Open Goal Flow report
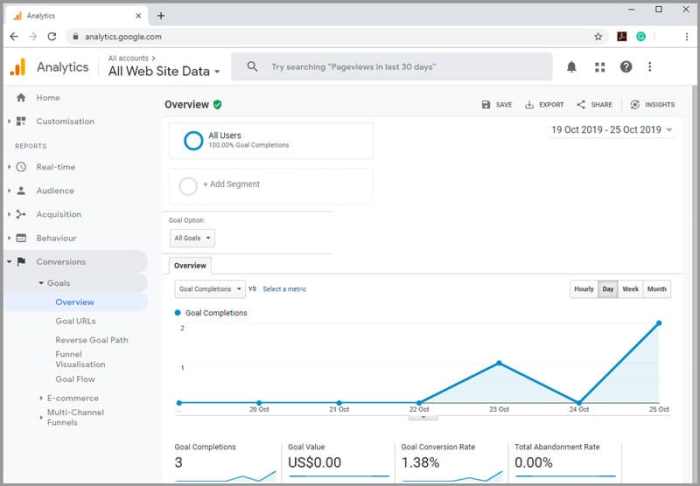This screenshot has width=700, height=486. (x=75, y=379)
